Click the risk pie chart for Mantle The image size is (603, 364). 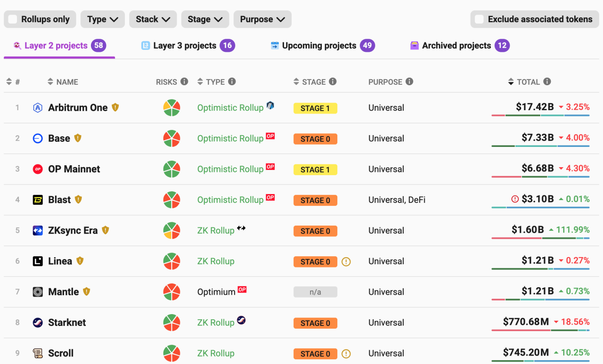coord(171,292)
